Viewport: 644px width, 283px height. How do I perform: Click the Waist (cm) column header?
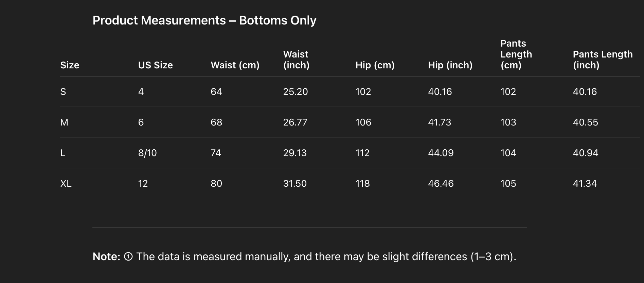click(235, 65)
